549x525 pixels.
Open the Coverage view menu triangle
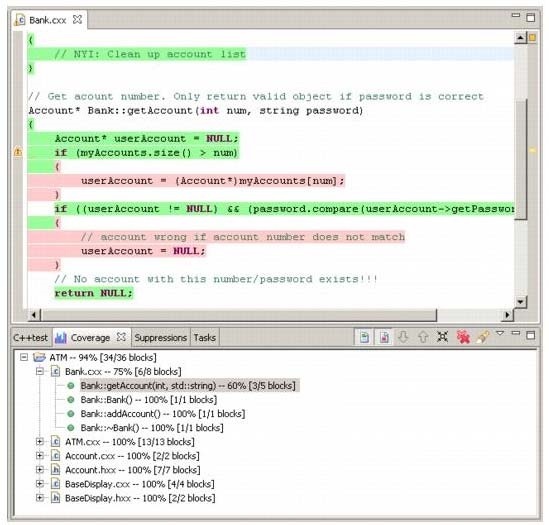tap(500, 333)
